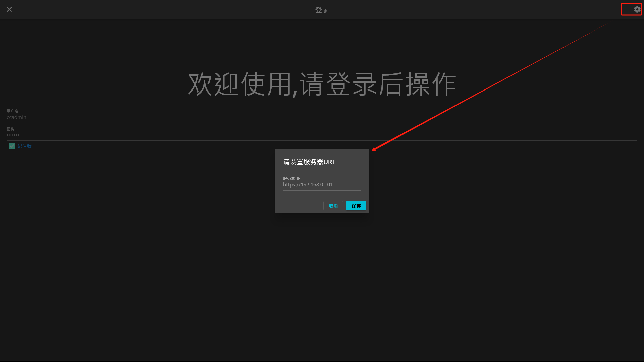
Task: Open server settings via gear icon
Action: click(x=637, y=9)
